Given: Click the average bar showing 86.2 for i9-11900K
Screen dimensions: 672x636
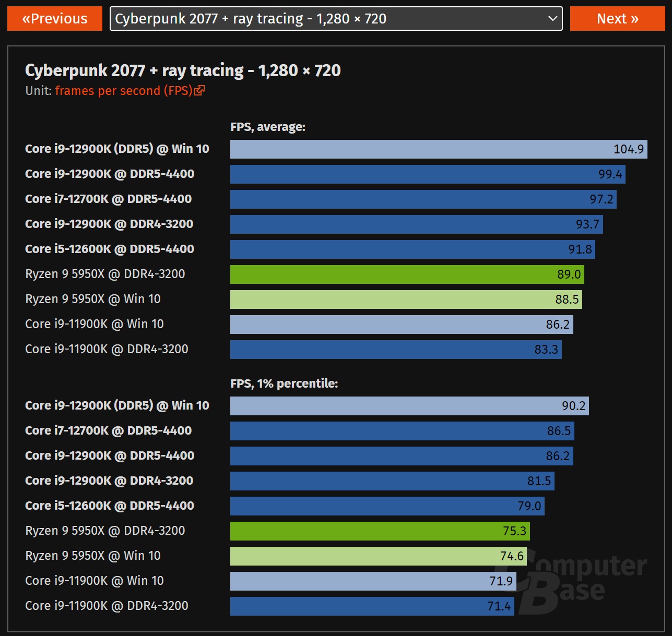Looking at the screenshot, I should [x=402, y=325].
